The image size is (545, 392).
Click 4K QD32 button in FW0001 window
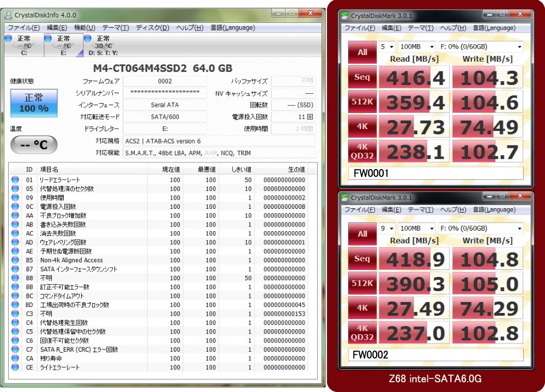coord(362,152)
